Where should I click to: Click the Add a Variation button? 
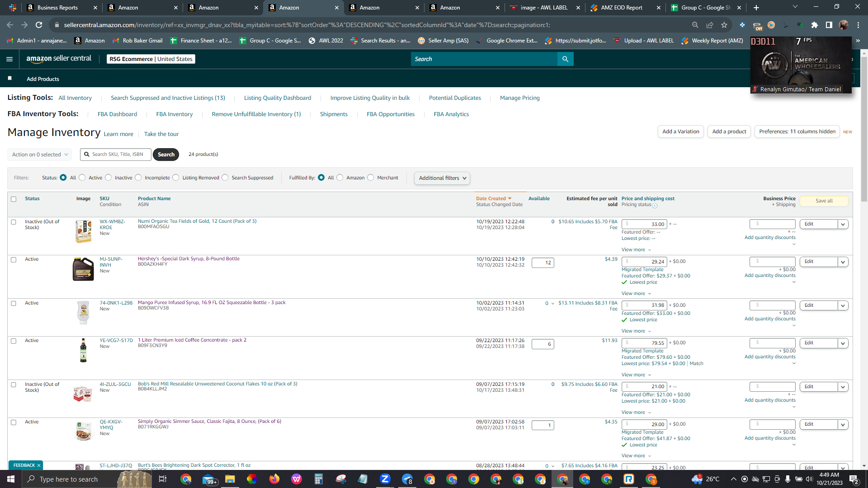[680, 131]
